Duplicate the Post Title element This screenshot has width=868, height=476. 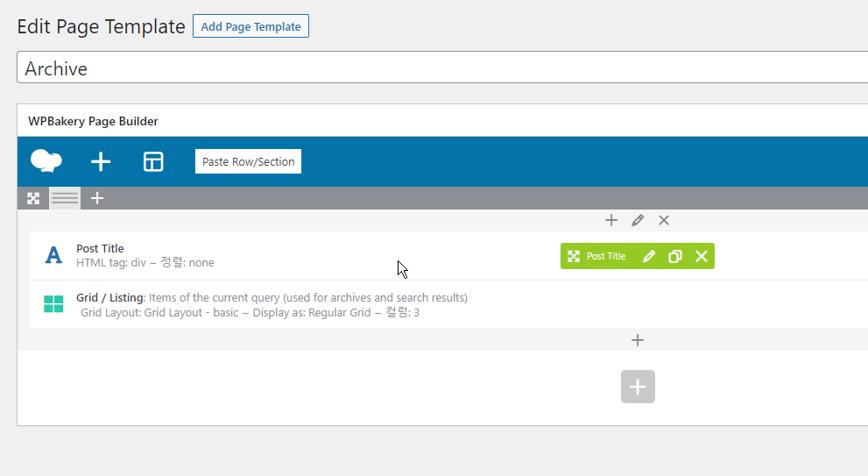coord(674,256)
